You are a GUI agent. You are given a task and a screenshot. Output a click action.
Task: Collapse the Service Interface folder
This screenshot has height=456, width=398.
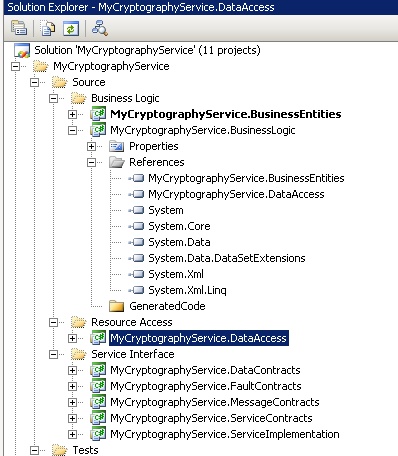(53, 354)
